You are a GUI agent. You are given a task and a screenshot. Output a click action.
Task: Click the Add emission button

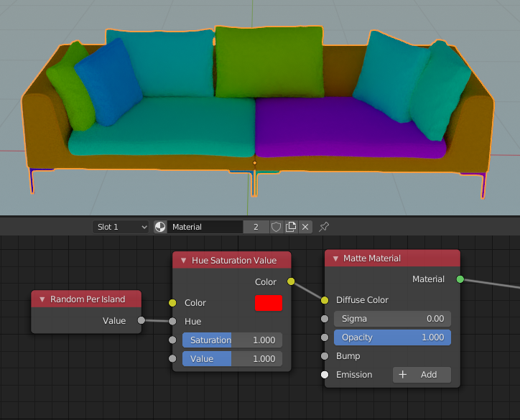coord(422,375)
